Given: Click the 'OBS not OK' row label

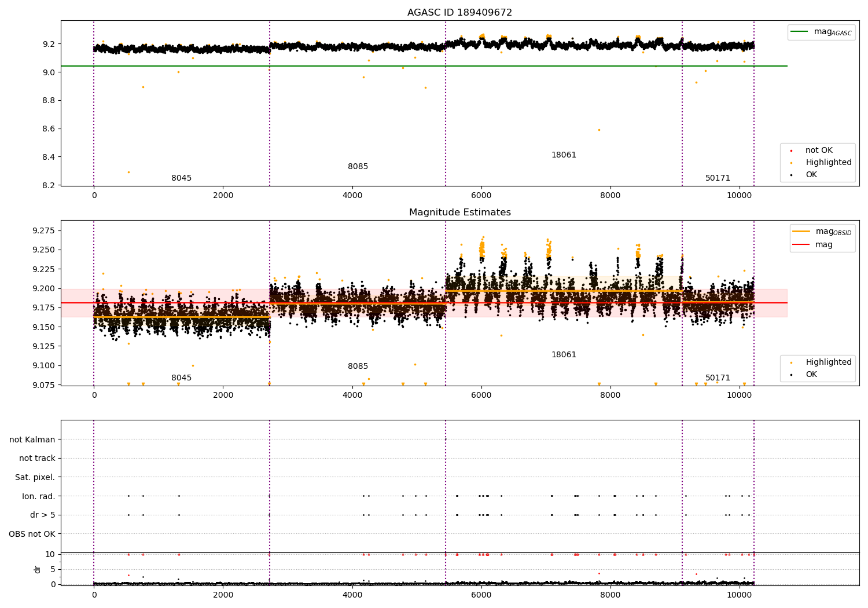Looking at the screenshot, I should (32, 534).
